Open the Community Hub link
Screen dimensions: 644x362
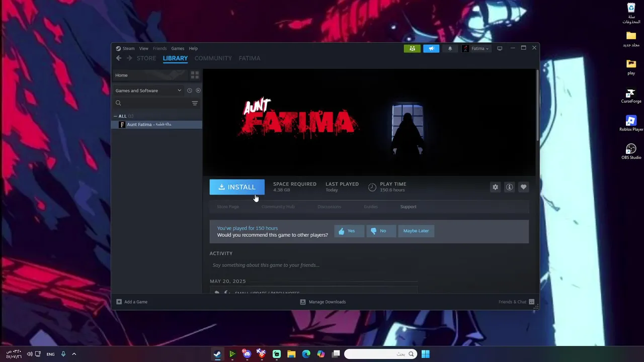[x=278, y=207]
